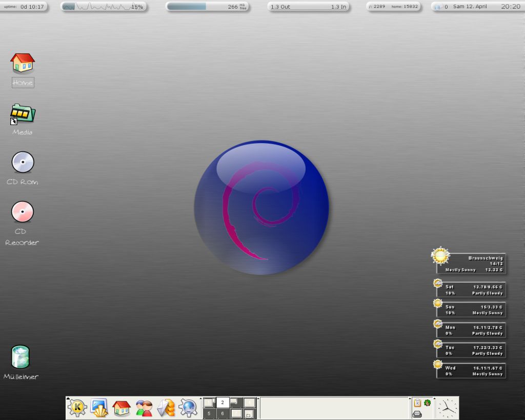
Task: Select the Sat forecast row
Action: (471, 290)
